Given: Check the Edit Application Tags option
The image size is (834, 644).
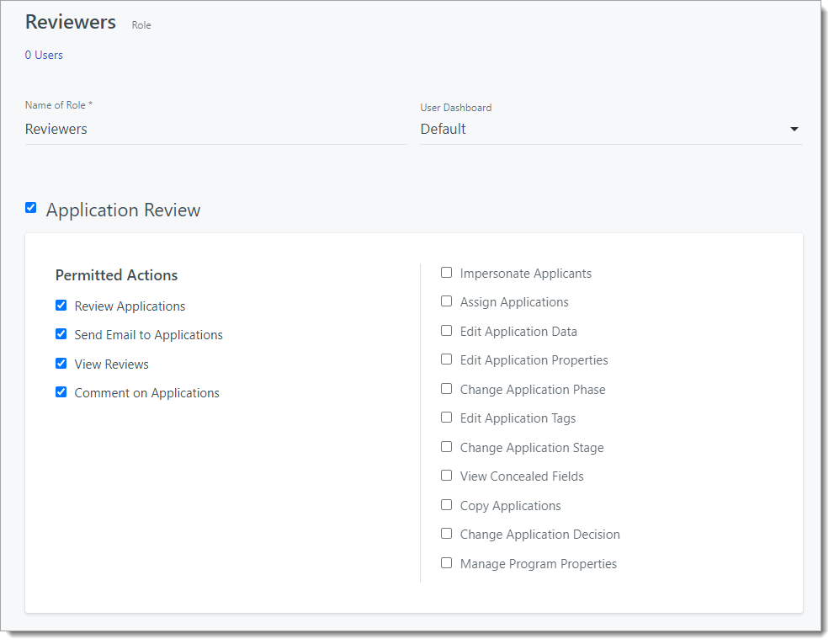Looking at the screenshot, I should pos(446,417).
